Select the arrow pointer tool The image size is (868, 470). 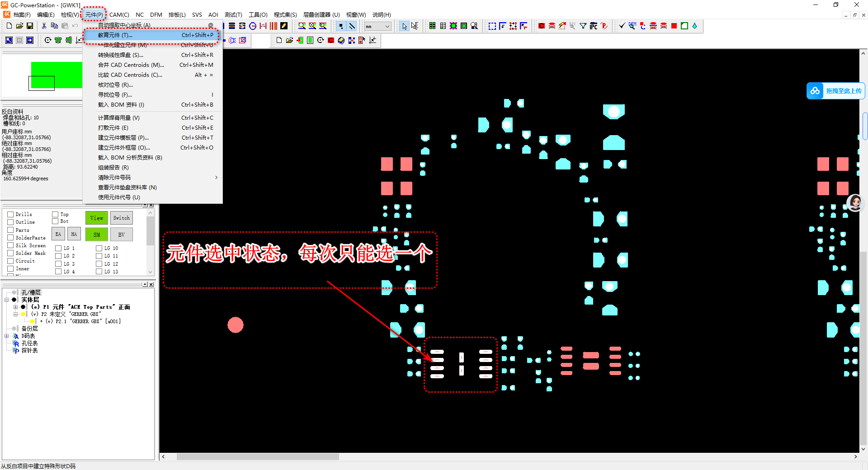(x=405, y=26)
